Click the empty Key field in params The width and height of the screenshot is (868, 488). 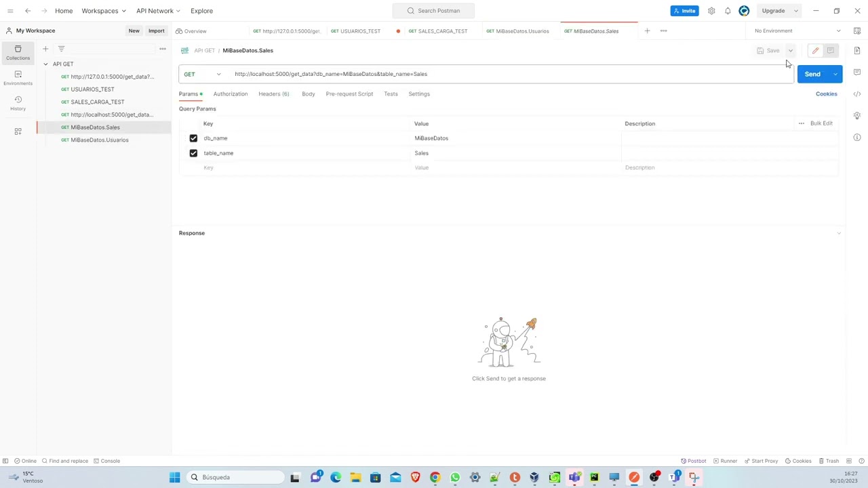pos(307,167)
